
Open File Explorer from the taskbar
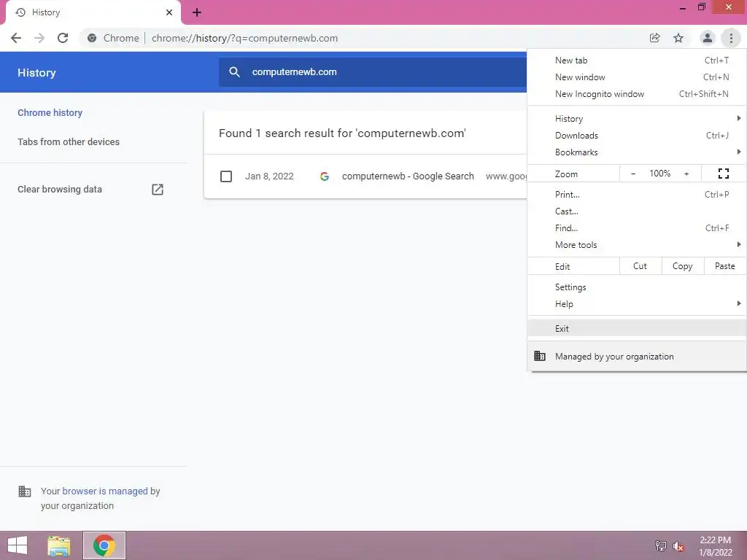point(58,545)
